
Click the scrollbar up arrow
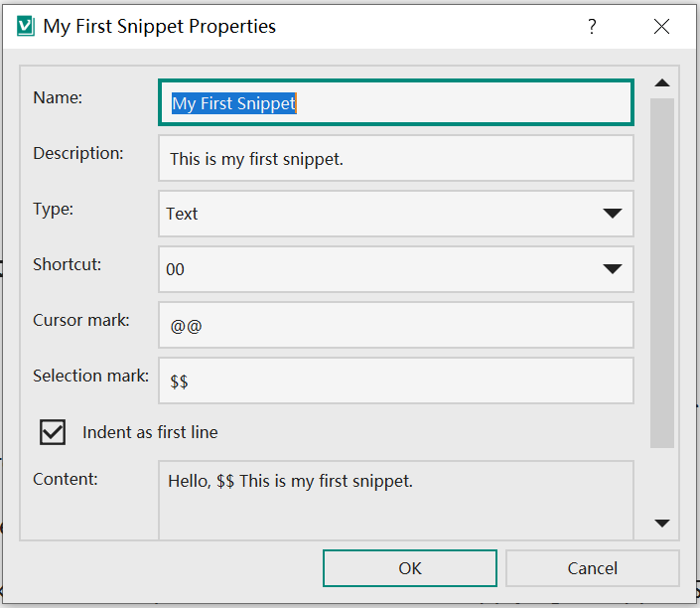tap(662, 82)
